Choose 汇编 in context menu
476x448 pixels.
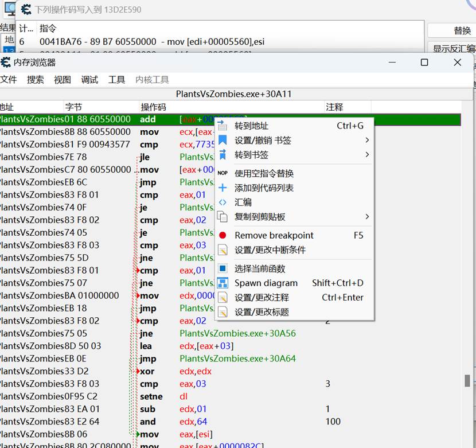(x=294, y=202)
